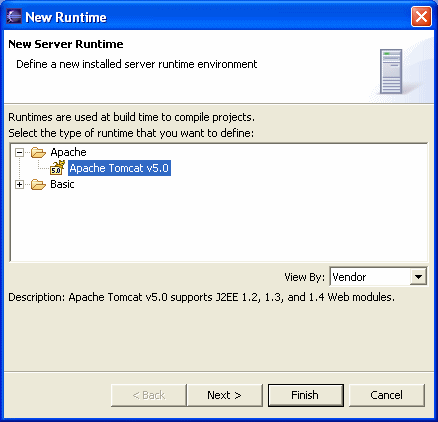Click the Tomcat 5.0 runtime icon

click(x=57, y=168)
